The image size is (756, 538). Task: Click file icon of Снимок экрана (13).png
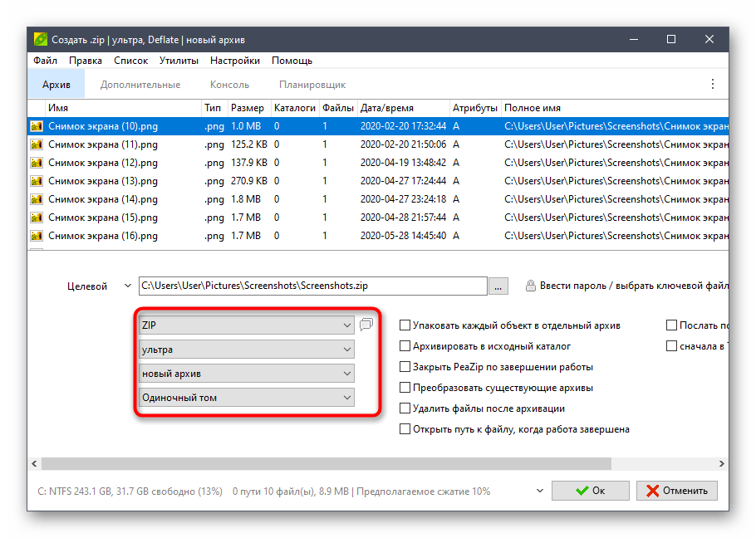tap(37, 181)
